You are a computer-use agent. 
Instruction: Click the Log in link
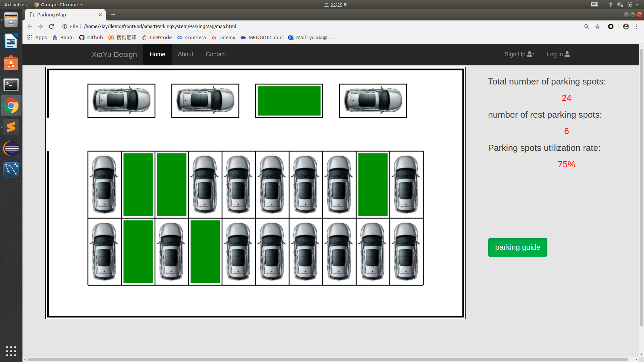click(x=558, y=54)
